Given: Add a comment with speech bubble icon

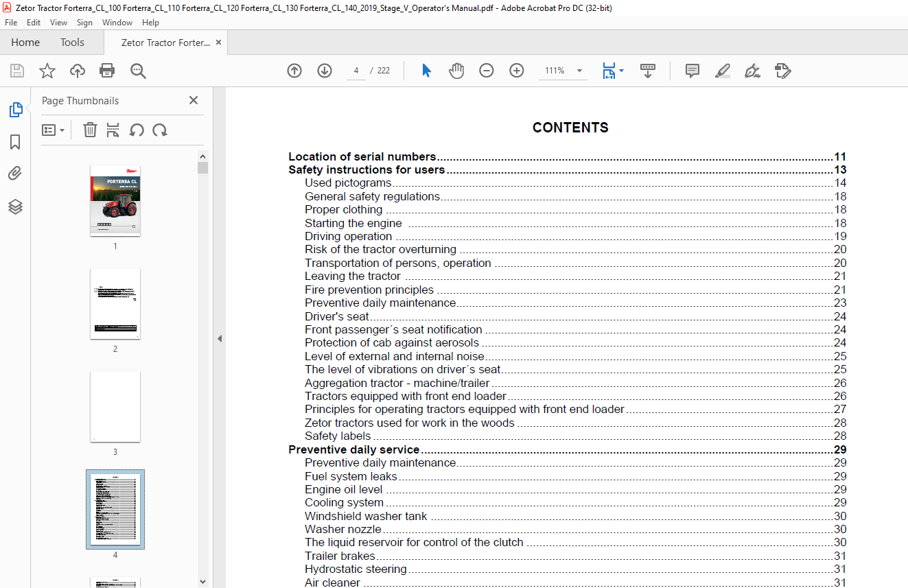Looking at the screenshot, I should (x=692, y=71).
